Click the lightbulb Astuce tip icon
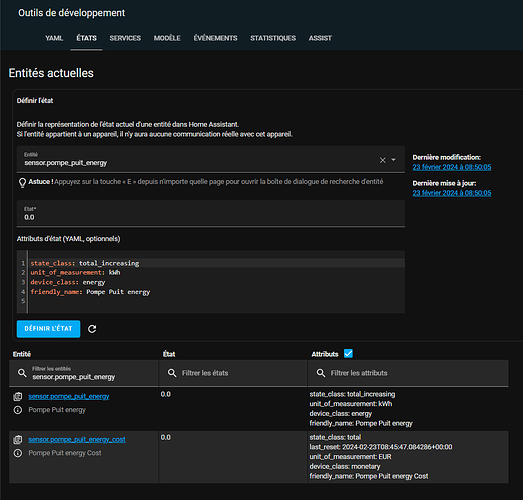 pyautogui.click(x=22, y=182)
